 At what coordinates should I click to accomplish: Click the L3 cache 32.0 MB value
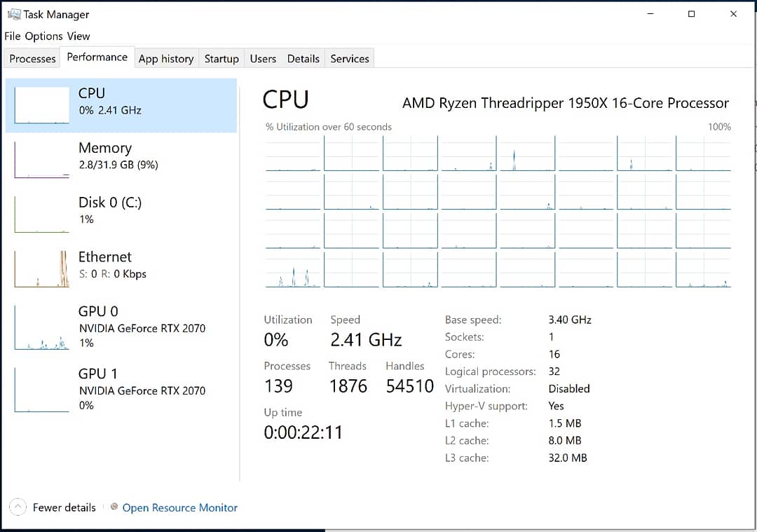coord(568,458)
